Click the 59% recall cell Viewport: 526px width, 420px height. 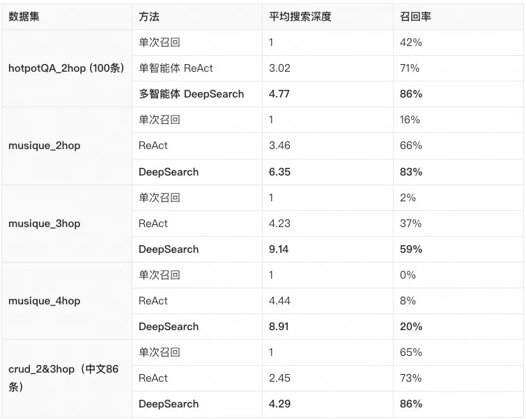(x=411, y=249)
